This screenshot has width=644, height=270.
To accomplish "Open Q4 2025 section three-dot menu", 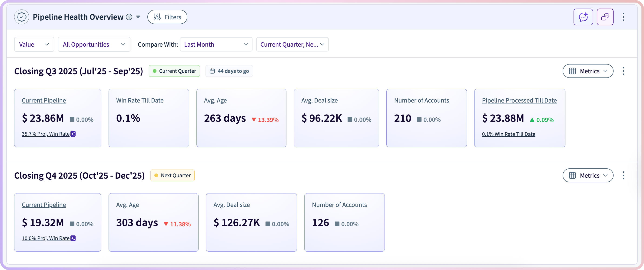I will coord(624,175).
